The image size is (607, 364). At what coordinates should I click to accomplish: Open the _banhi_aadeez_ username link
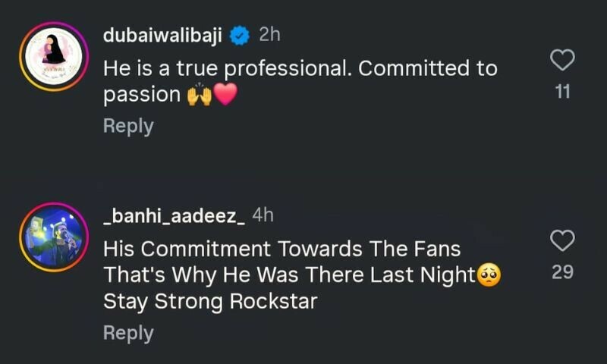173,215
